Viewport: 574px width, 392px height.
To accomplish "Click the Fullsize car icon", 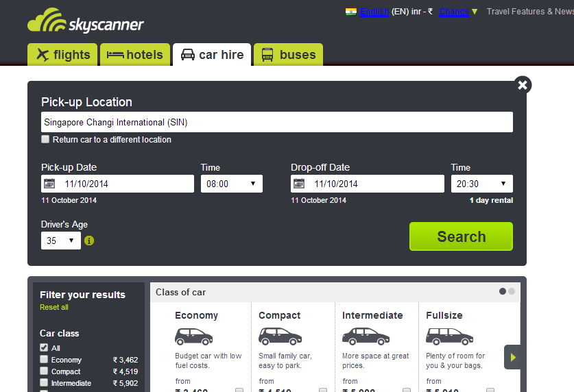I will (450, 336).
